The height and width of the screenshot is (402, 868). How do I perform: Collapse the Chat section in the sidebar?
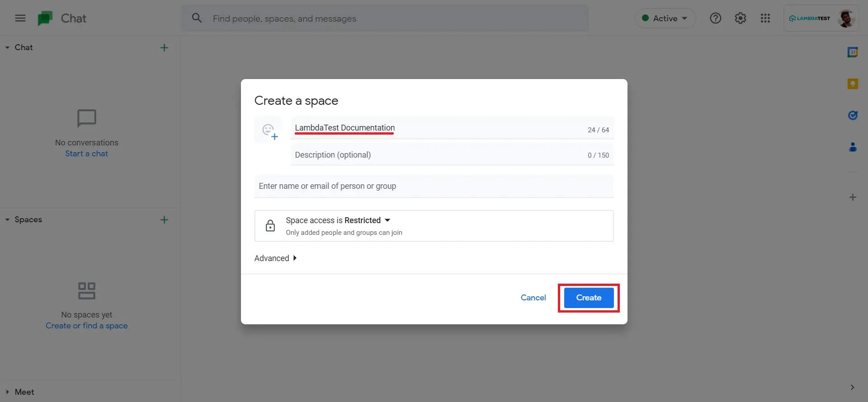click(x=8, y=47)
